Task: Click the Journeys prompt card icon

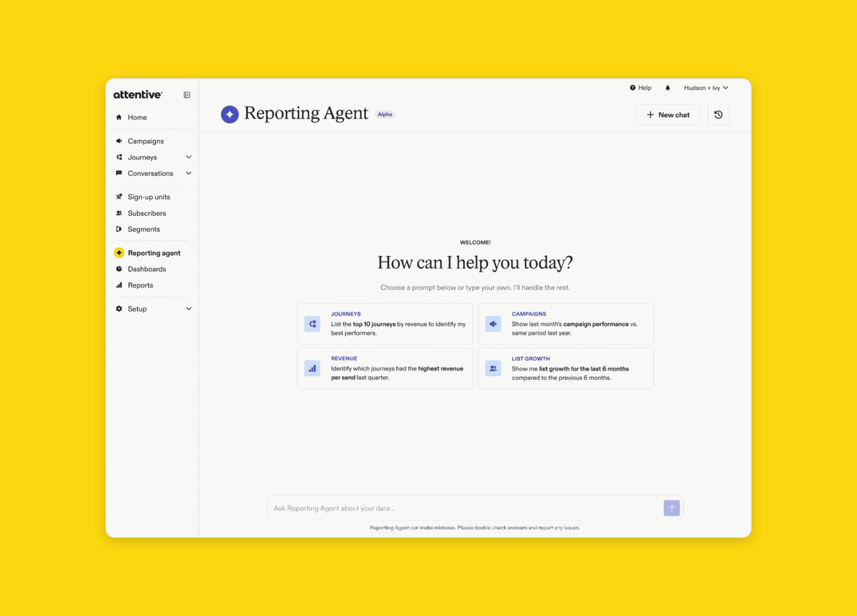Action: [313, 324]
